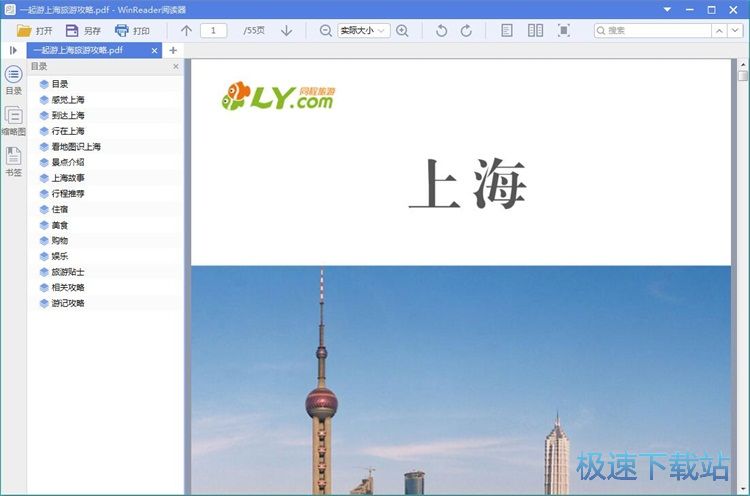Click the 另存 save-as icon
Viewport: 750px width, 496px height.
click(72, 31)
